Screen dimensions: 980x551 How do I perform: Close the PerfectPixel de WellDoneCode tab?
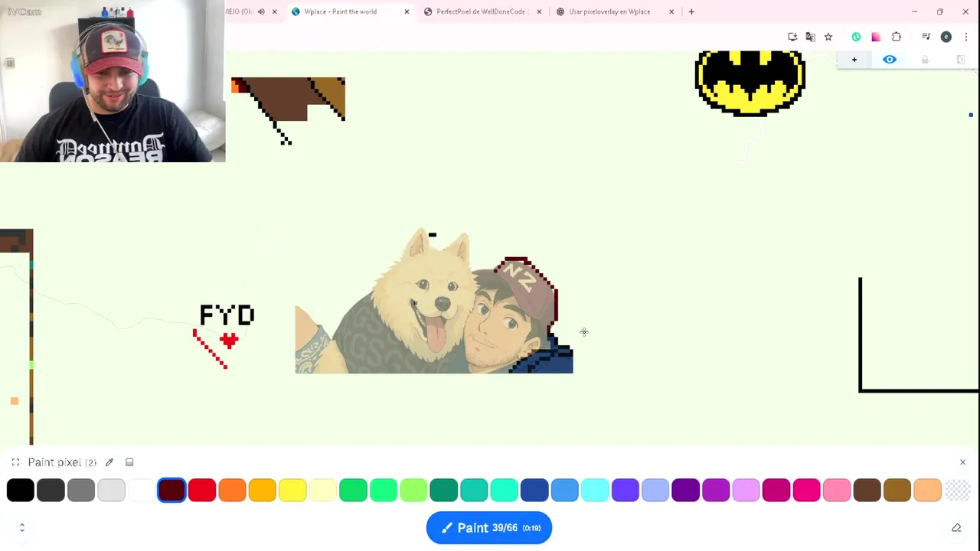[539, 11]
